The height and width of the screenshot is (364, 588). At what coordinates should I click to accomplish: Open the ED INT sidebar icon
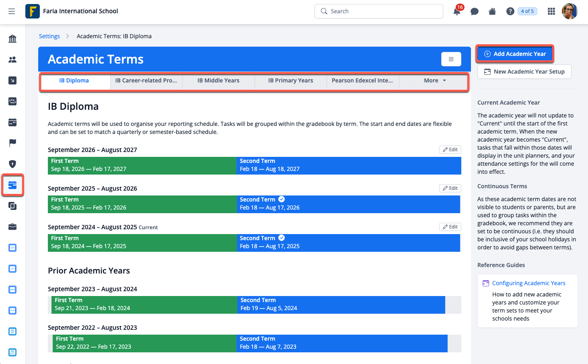point(12,331)
